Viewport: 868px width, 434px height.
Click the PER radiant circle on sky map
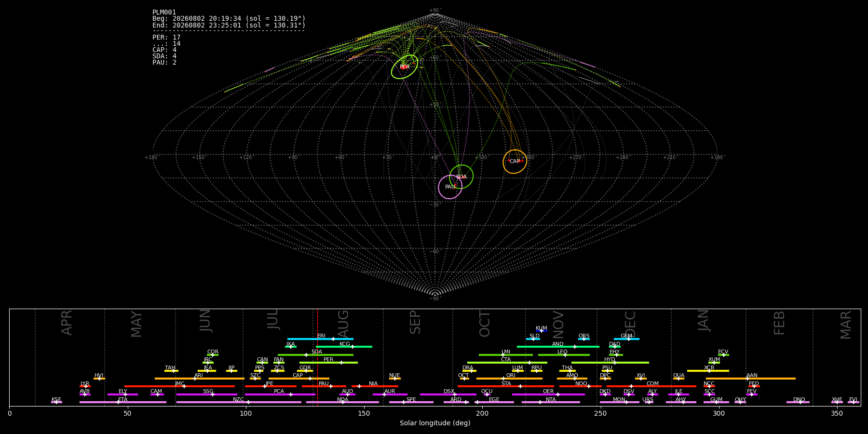(x=405, y=67)
